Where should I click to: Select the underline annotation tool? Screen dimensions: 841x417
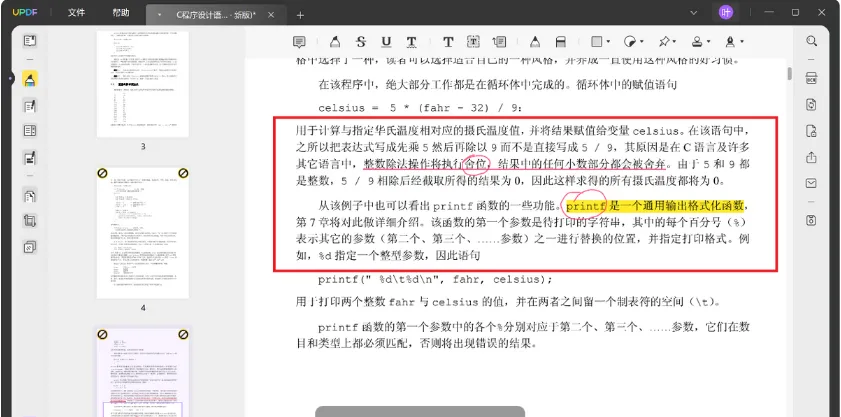[386, 42]
